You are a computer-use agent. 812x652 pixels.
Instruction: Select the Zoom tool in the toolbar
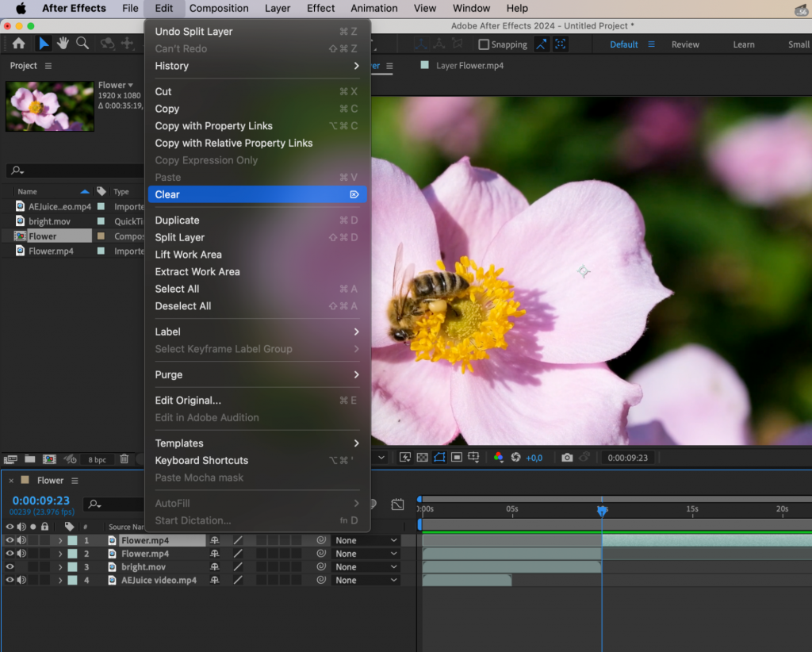(x=82, y=44)
